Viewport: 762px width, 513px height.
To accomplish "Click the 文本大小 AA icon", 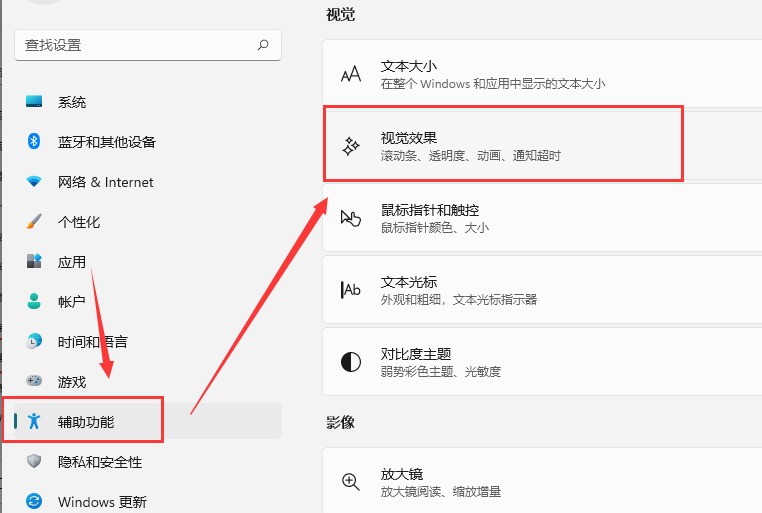I will coord(351,74).
